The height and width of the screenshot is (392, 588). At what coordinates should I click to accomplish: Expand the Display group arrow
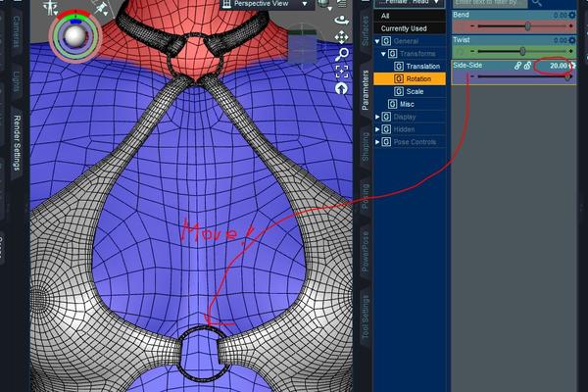click(x=377, y=117)
